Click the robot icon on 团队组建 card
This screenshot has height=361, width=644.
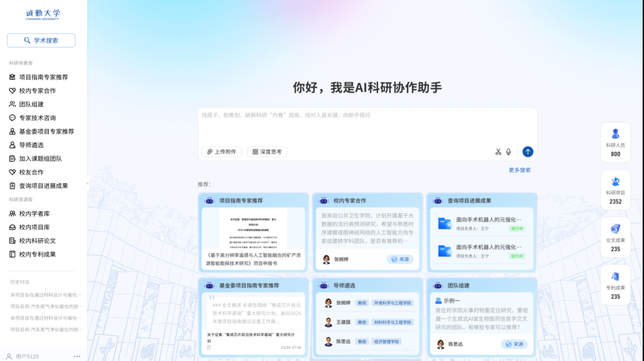click(x=438, y=285)
